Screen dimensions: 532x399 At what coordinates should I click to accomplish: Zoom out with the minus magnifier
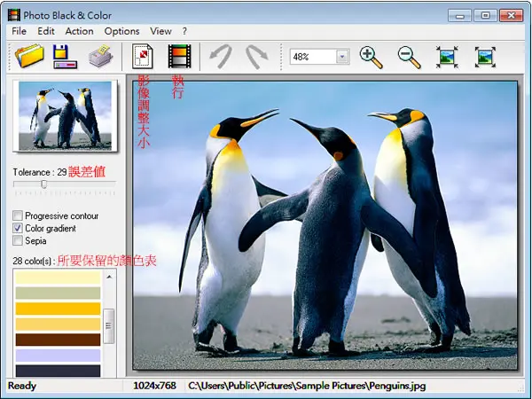point(409,58)
